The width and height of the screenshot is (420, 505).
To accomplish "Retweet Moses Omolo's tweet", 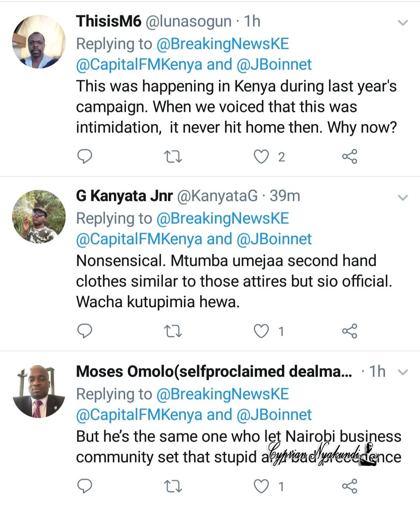I will pos(173,486).
